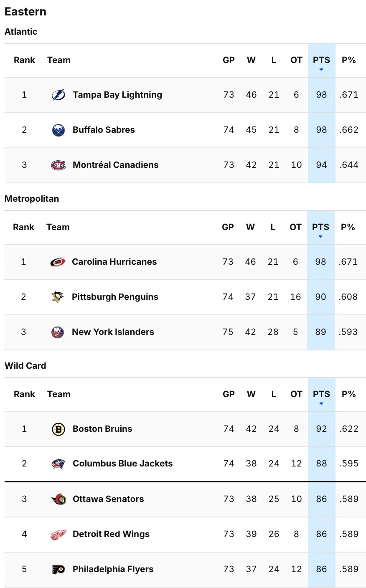Click the Carolina Hurricanes logo
This screenshot has width=366, height=588.
(58, 262)
